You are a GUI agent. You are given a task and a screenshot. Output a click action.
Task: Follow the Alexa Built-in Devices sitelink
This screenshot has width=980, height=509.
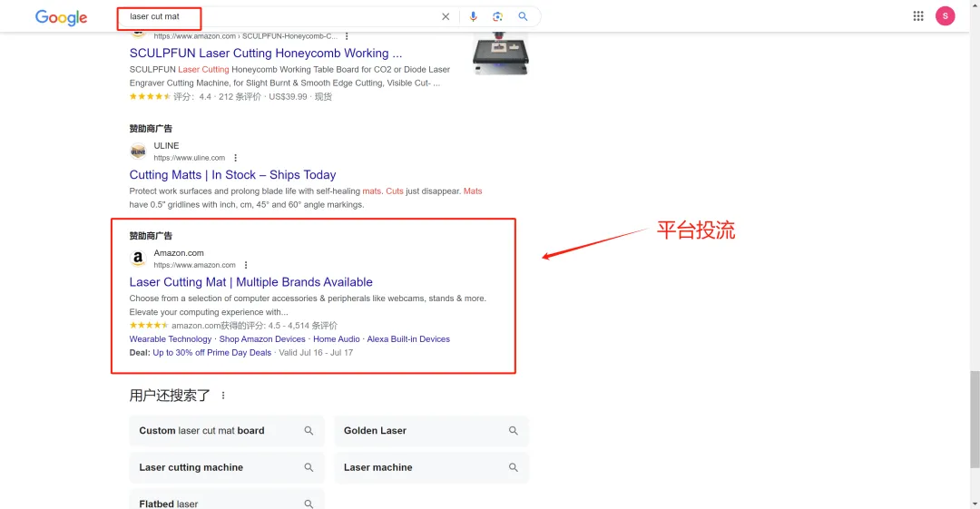(408, 339)
